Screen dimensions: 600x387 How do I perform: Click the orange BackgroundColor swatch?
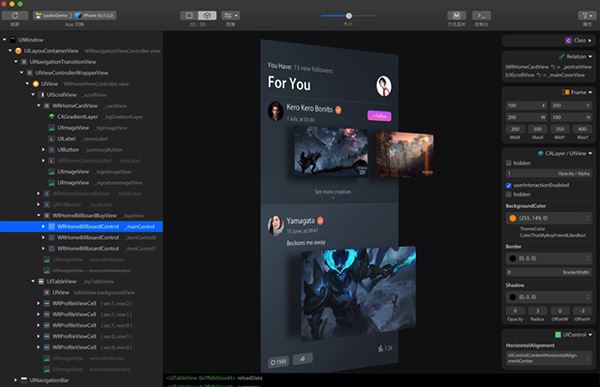pyautogui.click(x=513, y=218)
